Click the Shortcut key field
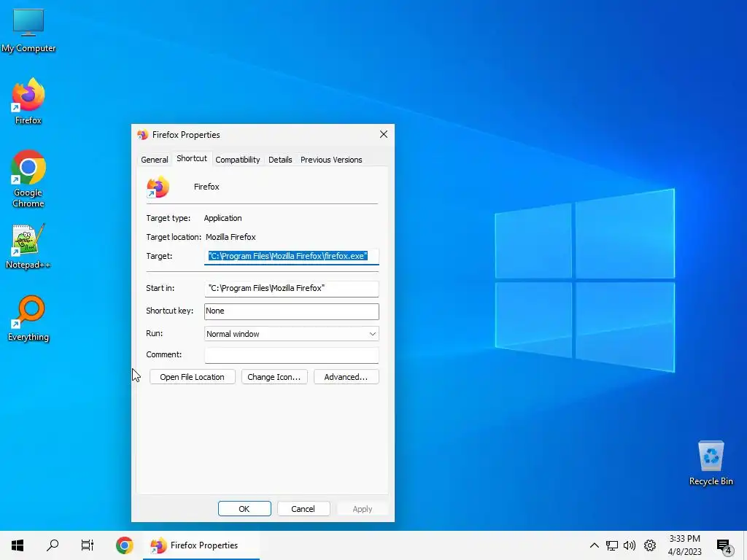Image resolution: width=747 pixels, height=560 pixels. 292,311
